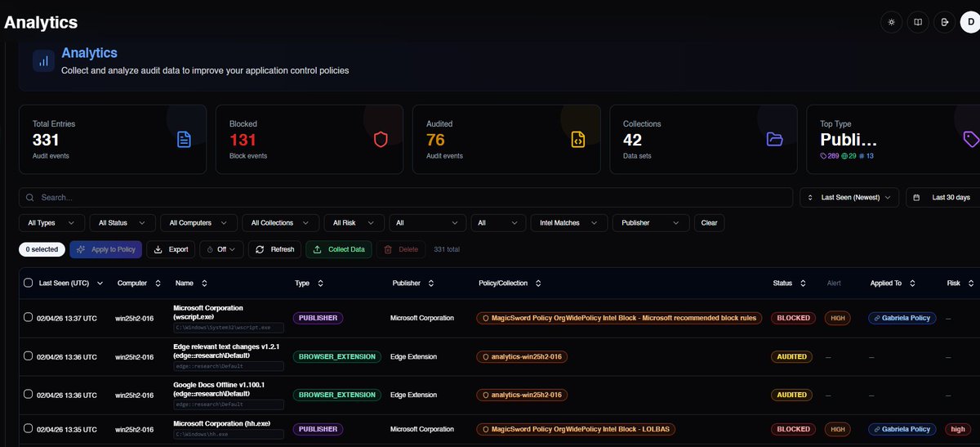
Task: Select the Edge relevant text changes row checkbox
Action: [29, 355]
